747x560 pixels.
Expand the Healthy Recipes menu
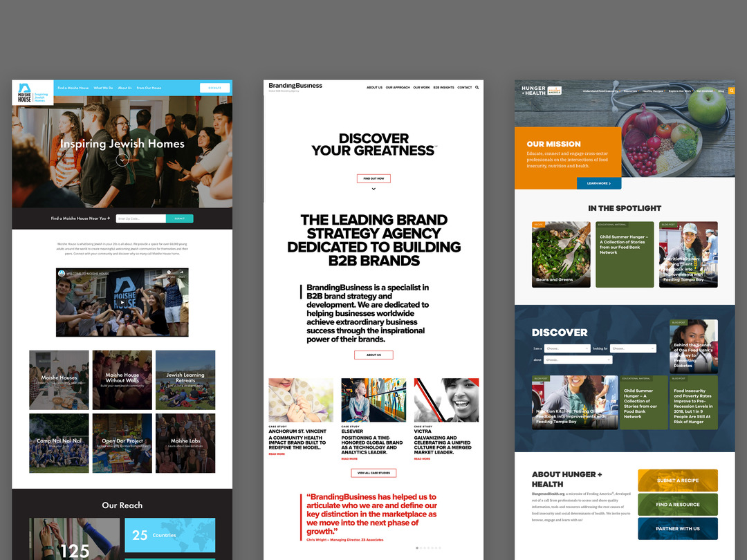tap(653, 91)
